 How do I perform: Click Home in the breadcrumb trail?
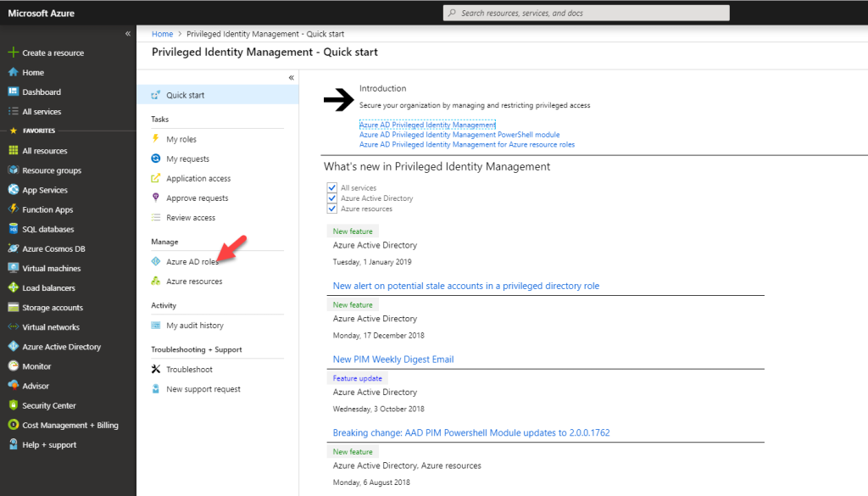point(162,34)
